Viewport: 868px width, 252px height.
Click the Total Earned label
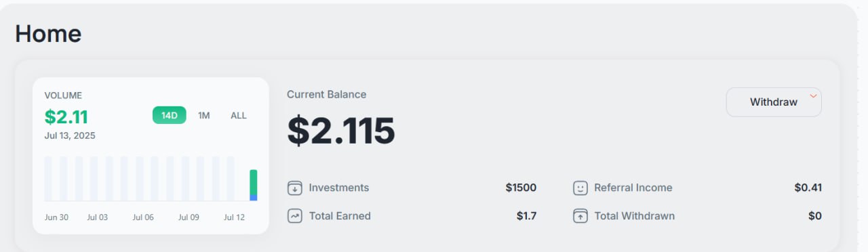click(340, 216)
